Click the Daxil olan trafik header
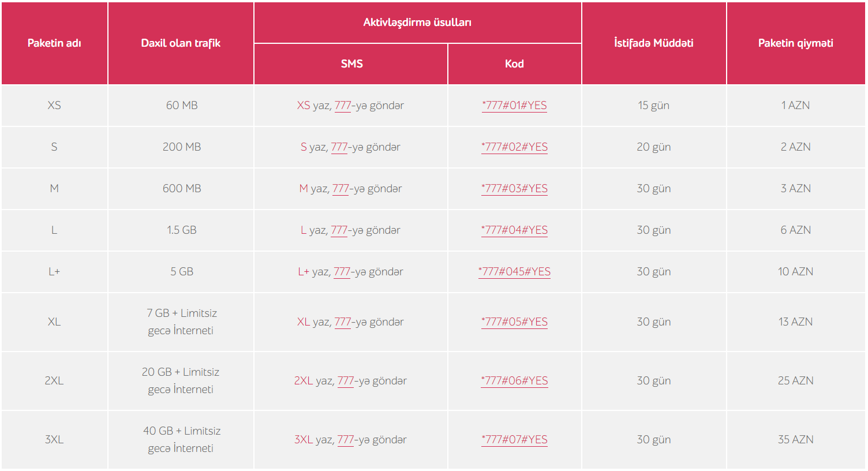This screenshot has height=471, width=868. tap(181, 43)
